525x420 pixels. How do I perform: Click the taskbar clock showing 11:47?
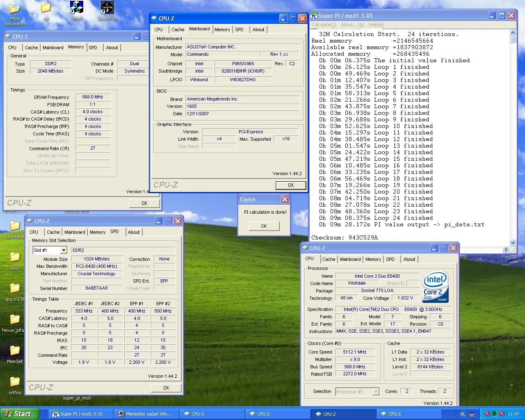514,414
